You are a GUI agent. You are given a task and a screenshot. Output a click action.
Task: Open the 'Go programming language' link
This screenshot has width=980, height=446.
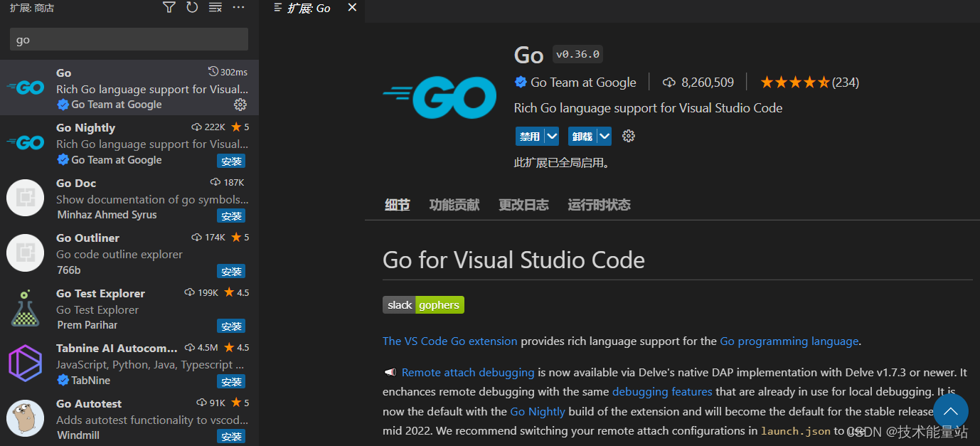pyautogui.click(x=789, y=341)
